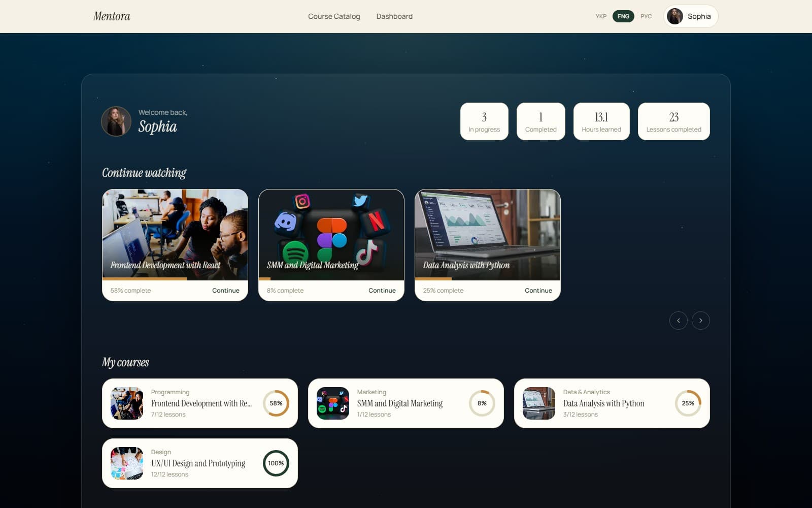Click the 25% progress ring

click(x=688, y=403)
